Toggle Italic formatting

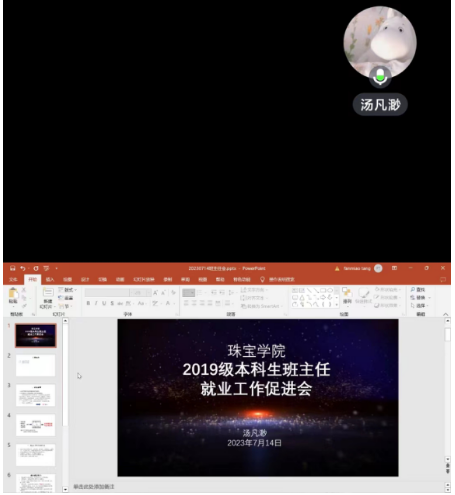pos(96,303)
